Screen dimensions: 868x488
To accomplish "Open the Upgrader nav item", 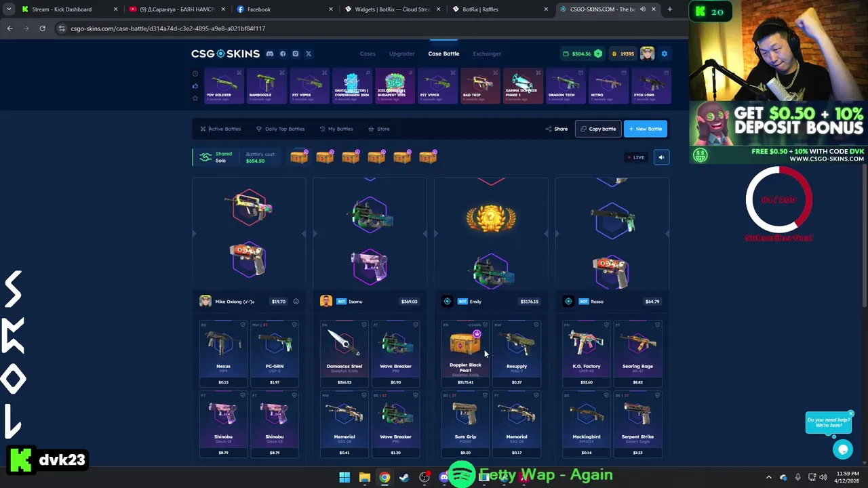I will (x=401, y=54).
